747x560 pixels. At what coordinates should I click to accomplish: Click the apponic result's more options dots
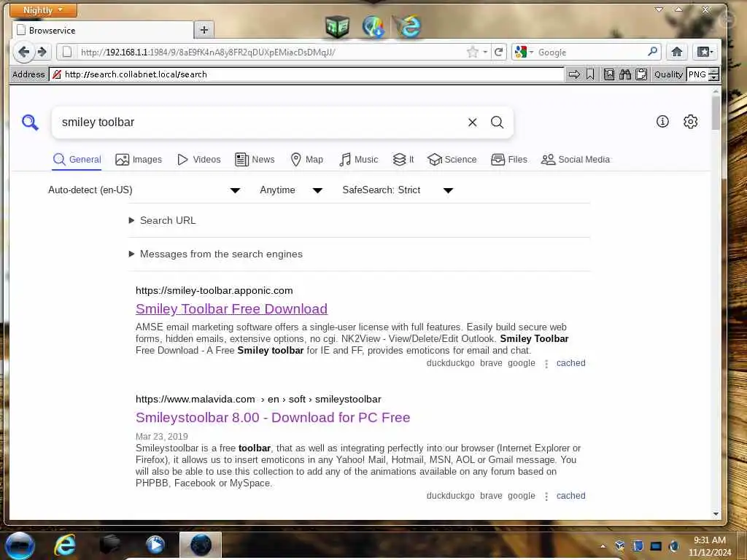tap(546, 364)
